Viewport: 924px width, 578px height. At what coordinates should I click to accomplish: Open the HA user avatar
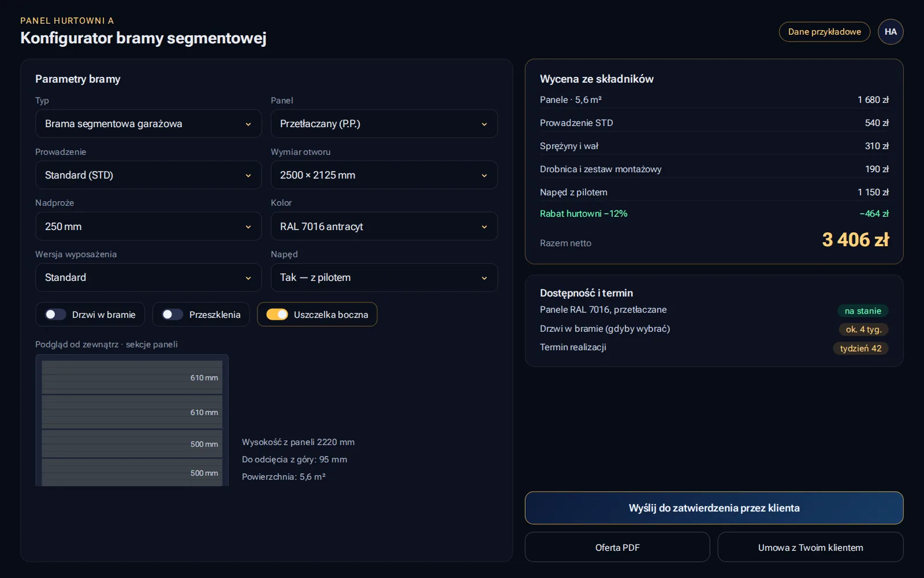pos(891,32)
